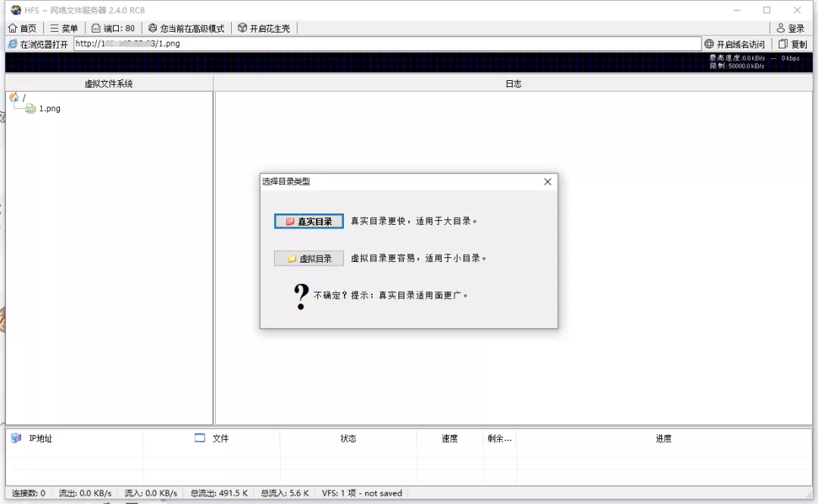Choose 虚拟目录 in the dialog

coord(308,258)
